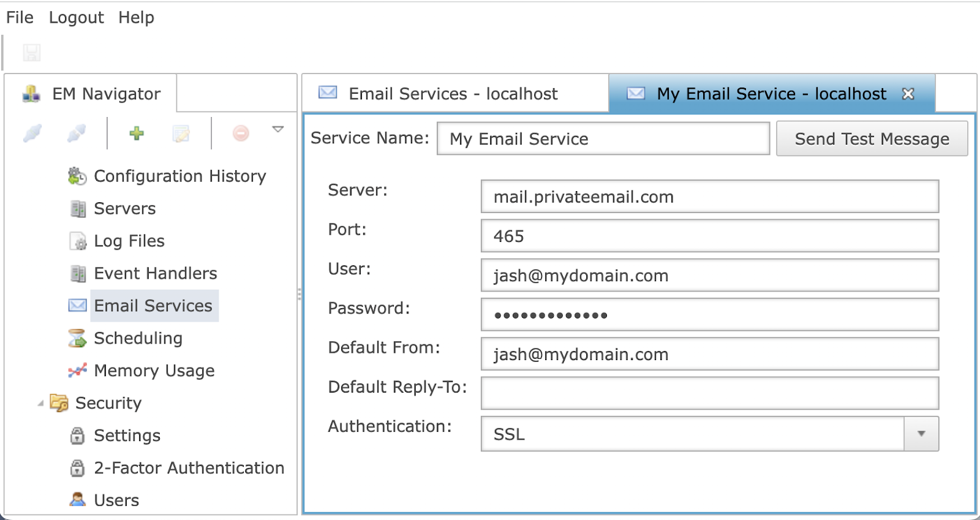This screenshot has width=980, height=520.
Task: Select Email Services in navigator tree
Action: pyautogui.click(x=153, y=306)
